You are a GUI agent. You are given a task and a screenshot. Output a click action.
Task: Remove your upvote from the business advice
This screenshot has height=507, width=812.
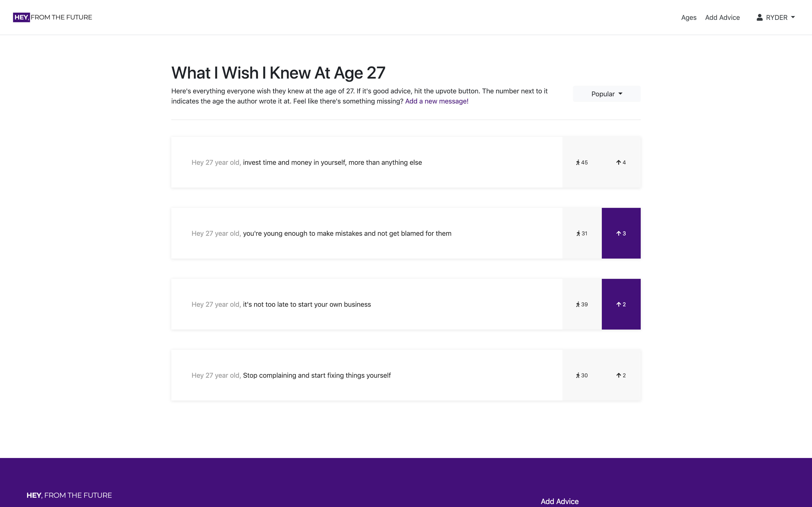click(621, 304)
